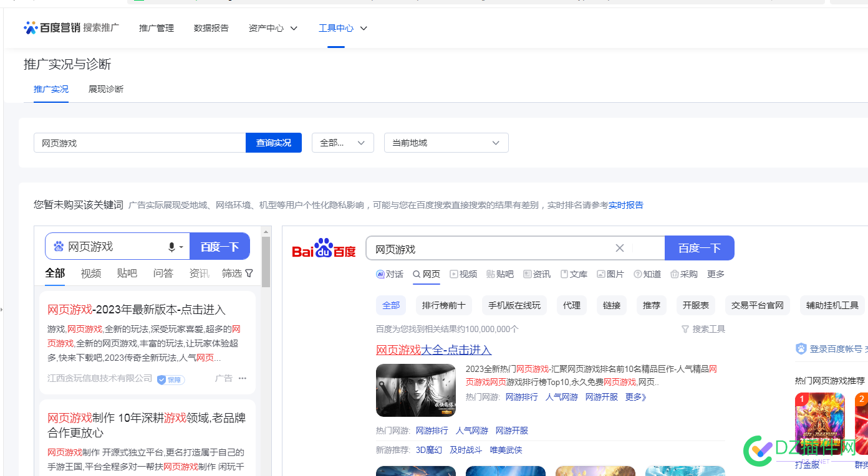Click the mobile preview scrollbar thumb
868x476 pixels.
pos(266,262)
